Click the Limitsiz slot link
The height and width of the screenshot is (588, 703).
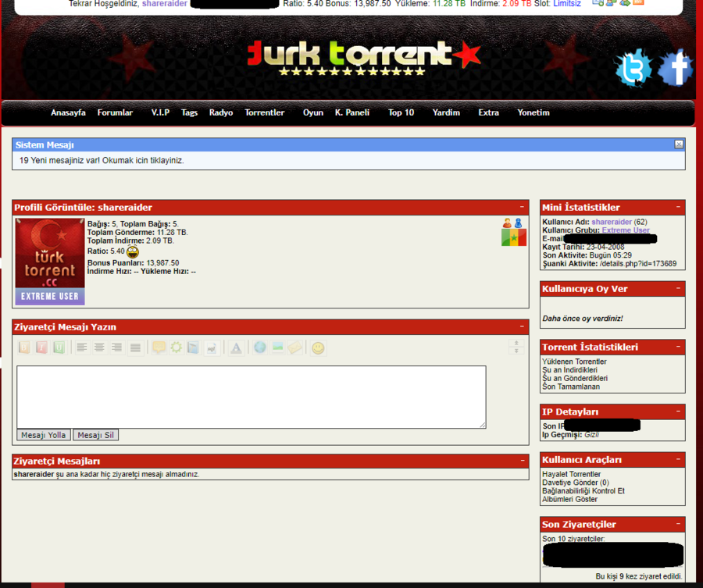(567, 4)
